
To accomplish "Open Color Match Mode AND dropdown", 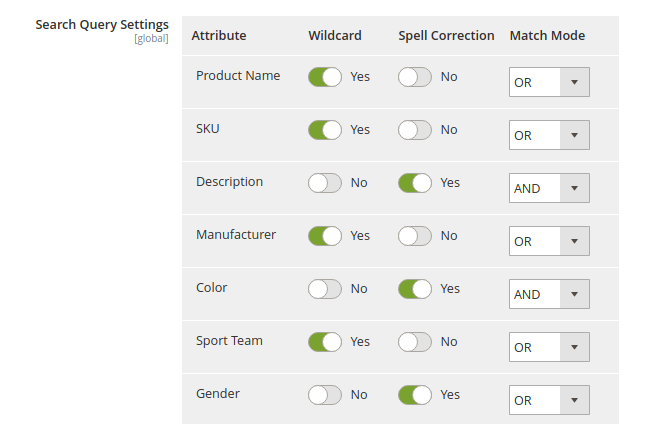I will [549, 294].
